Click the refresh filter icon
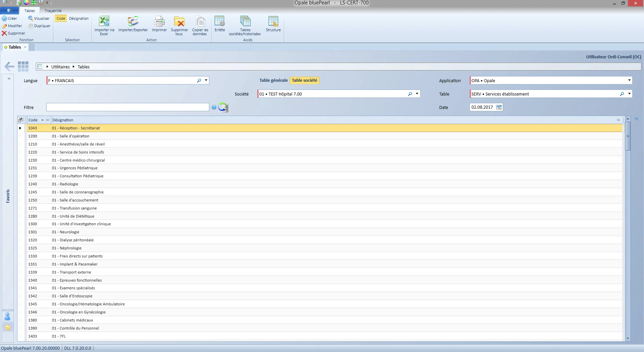This screenshot has width=644, height=352. tap(223, 107)
